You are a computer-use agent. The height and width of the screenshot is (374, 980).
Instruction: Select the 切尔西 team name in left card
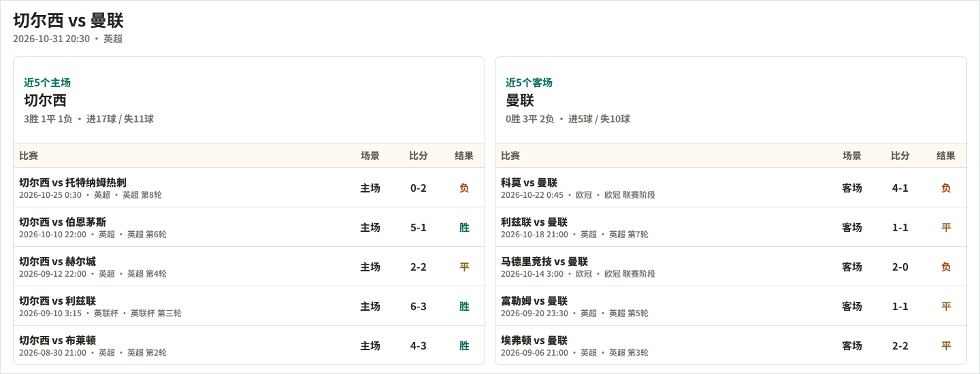45,100
